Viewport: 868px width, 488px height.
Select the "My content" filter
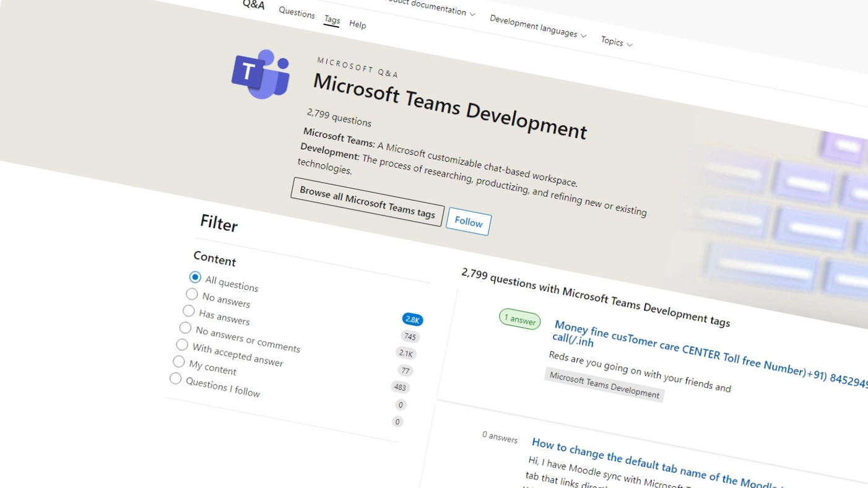[179, 362]
